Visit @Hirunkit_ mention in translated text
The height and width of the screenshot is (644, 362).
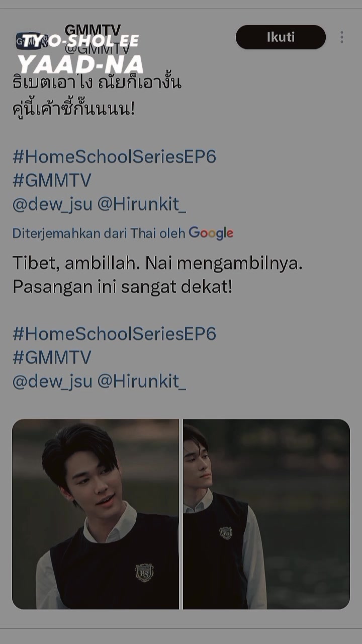(141, 381)
